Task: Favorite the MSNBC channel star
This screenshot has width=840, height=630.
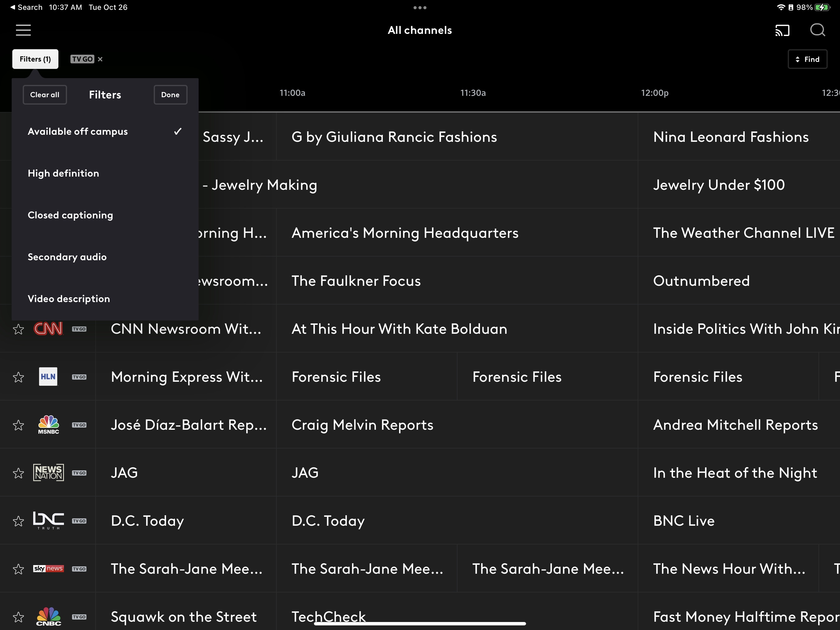Action: (18, 425)
